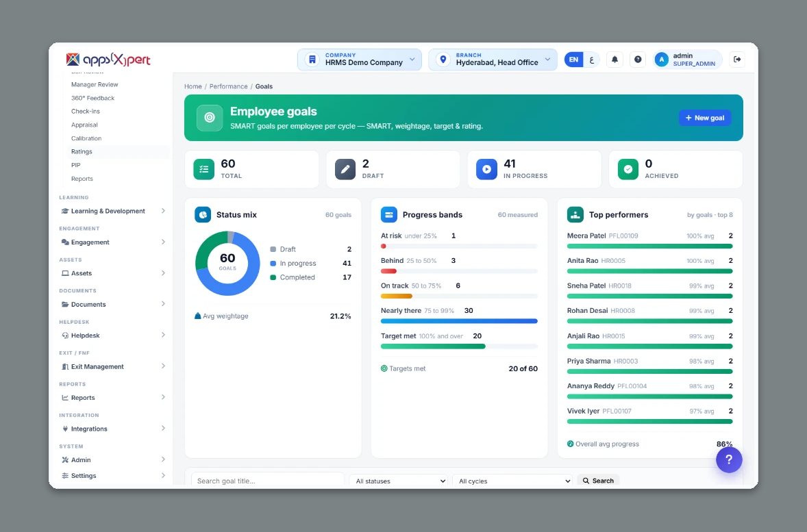Image resolution: width=807 pixels, height=532 pixels.
Task: Open the All cycles dropdown
Action: pos(513,481)
